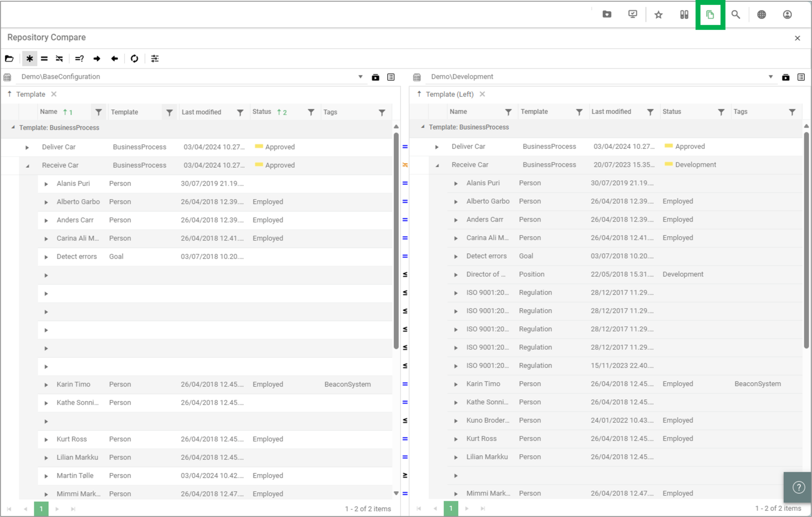812x517 pixels.
Task: Remove the Template (Left) grouping chip
Action: pyautogui.click(x=482, y=94)
